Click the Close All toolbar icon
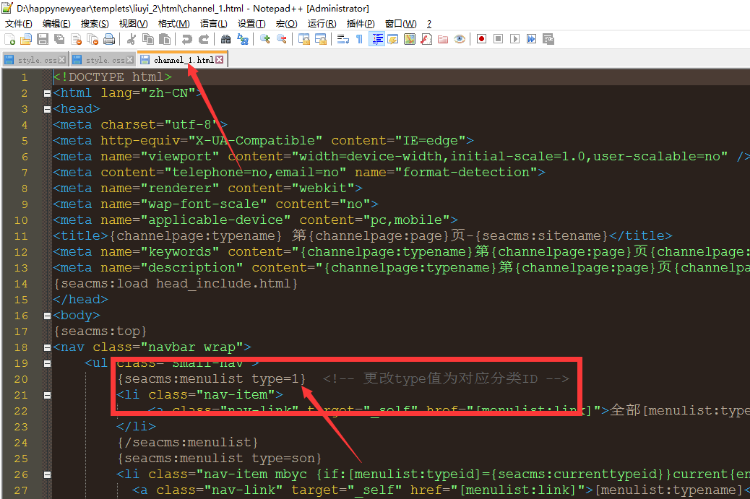Image resolution: width=750 pixels, height=499 pixels. point(93,39)
